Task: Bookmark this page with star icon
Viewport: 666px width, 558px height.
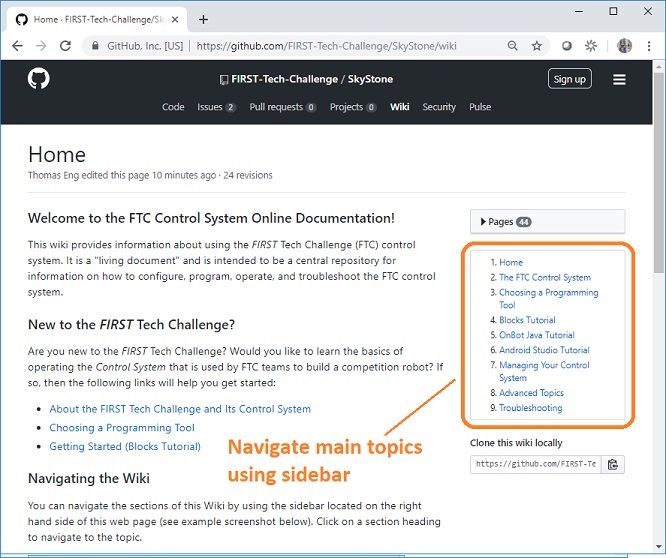Action: [537, 46]
